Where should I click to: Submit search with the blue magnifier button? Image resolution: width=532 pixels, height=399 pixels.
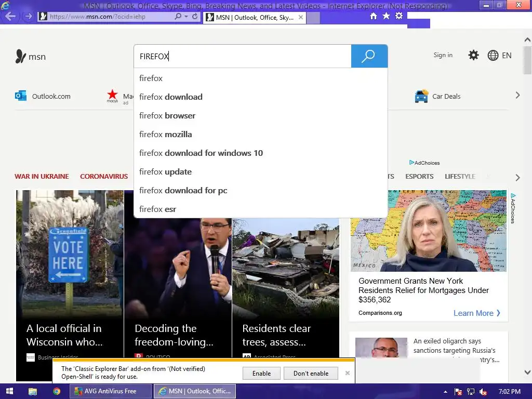369,56
